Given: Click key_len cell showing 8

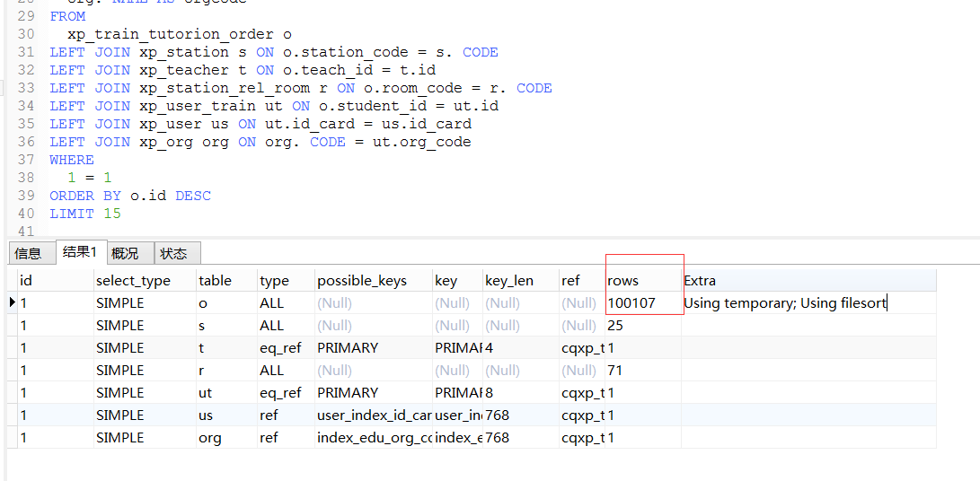Looking at the screenshot, I should [520, 393].
